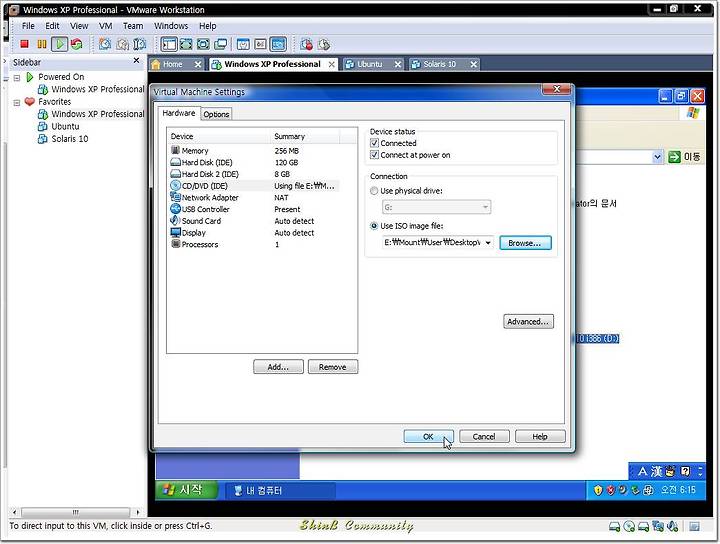Open the VM menu
This screenshot has width=720, height=544.
(x=106, y=26)
